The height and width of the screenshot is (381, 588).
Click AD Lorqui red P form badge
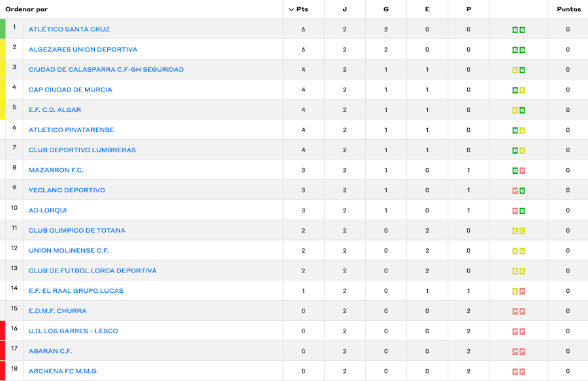coord(515,211)
